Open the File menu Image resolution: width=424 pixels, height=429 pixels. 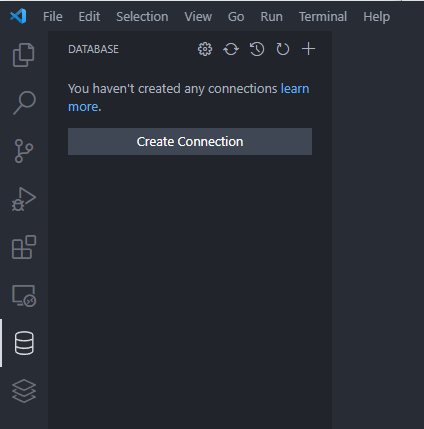click(x=53, y=17)
